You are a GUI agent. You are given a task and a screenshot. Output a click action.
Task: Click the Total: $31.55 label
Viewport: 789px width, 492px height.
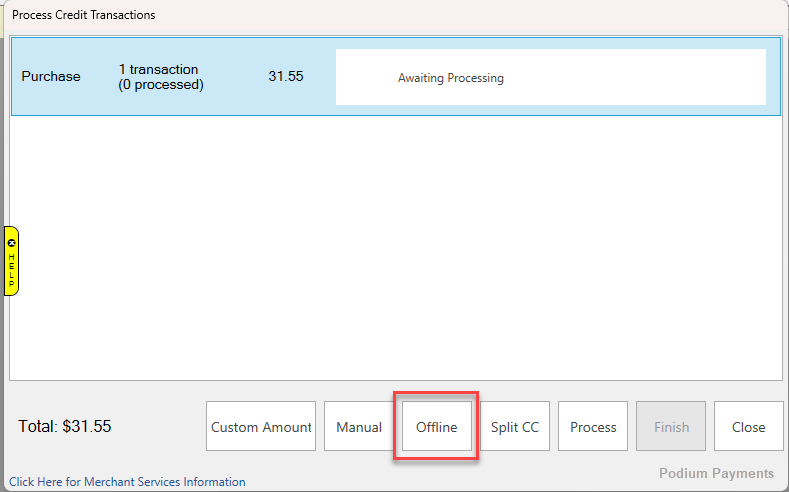pyautogui.click(x=65, y=427)
